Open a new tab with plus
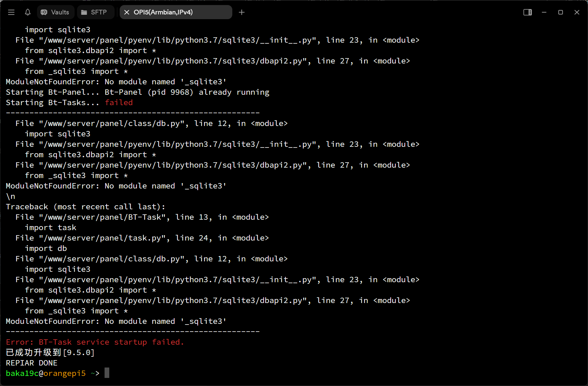The width and height of the screenshot is (588, 386). point(242,12)
